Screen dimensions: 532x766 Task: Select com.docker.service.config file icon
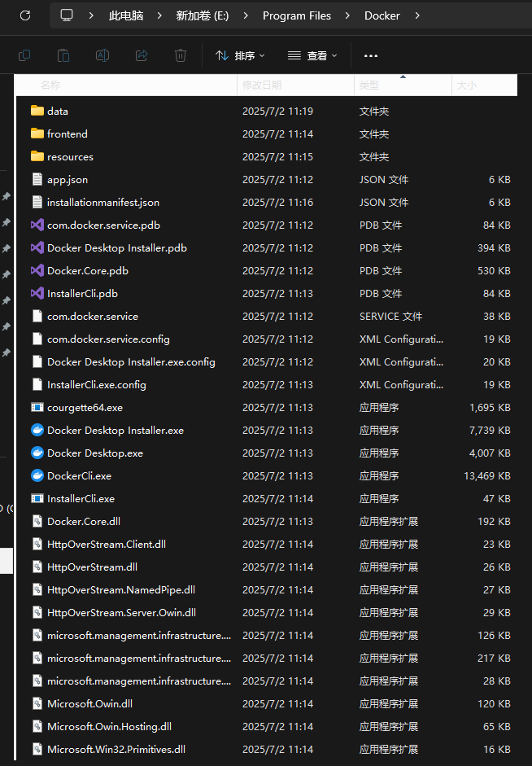coord(37,339)
